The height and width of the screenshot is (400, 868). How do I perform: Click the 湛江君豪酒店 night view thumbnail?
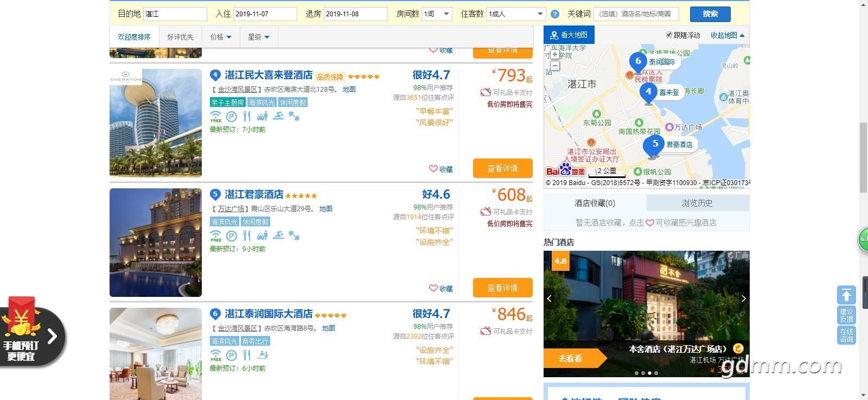[x=156, y=243]
